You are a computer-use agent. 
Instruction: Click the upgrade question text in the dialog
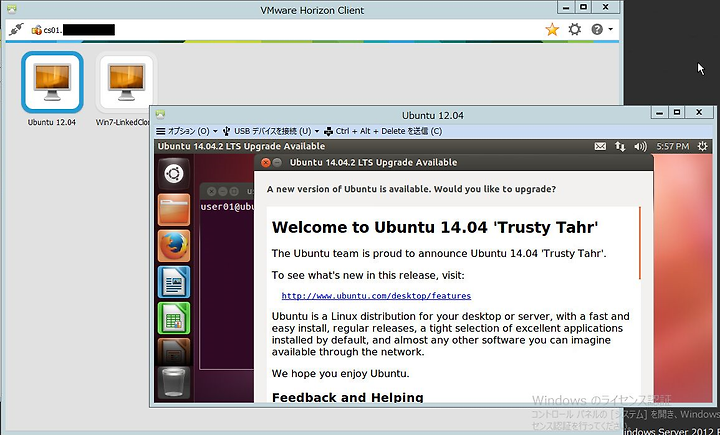point(411,189)
